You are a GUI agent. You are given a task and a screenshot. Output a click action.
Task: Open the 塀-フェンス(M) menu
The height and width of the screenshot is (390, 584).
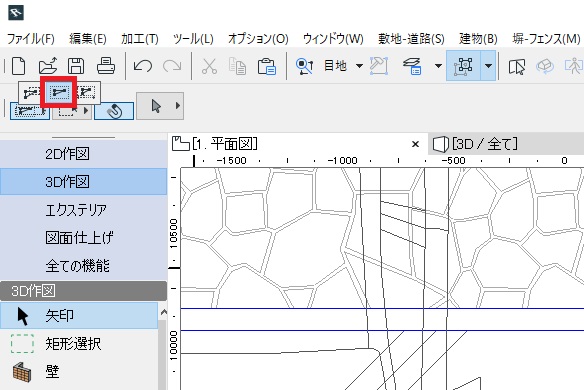546,39
